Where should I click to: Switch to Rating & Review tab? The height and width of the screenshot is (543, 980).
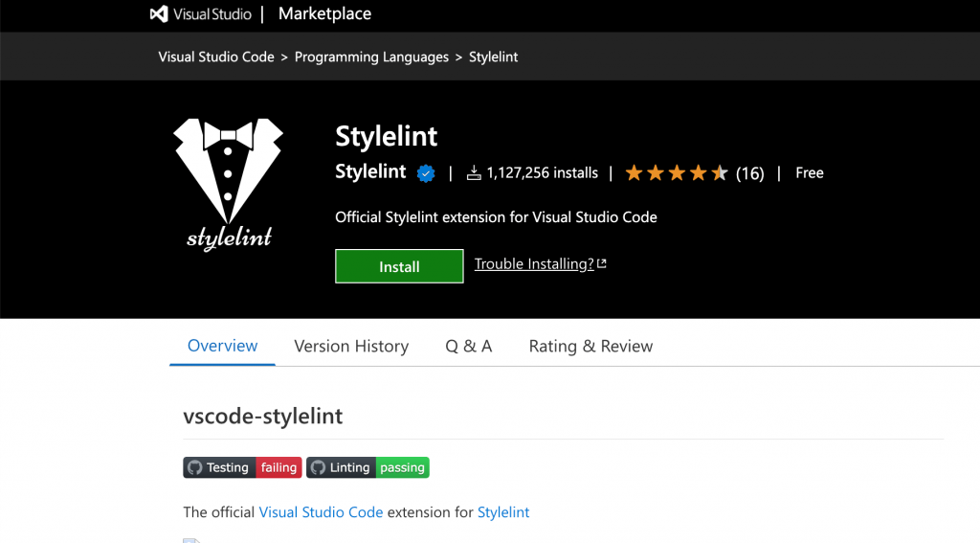(x=590, y=347)
